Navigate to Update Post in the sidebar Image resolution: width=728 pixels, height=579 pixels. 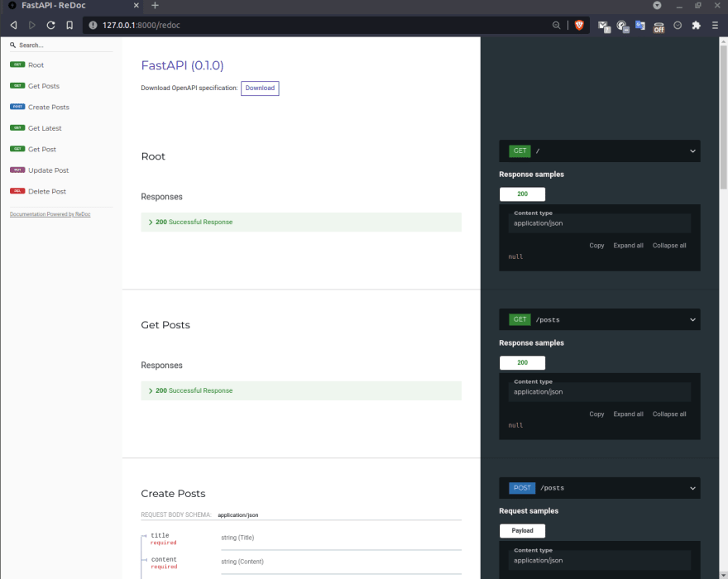[x=48, y=170]
